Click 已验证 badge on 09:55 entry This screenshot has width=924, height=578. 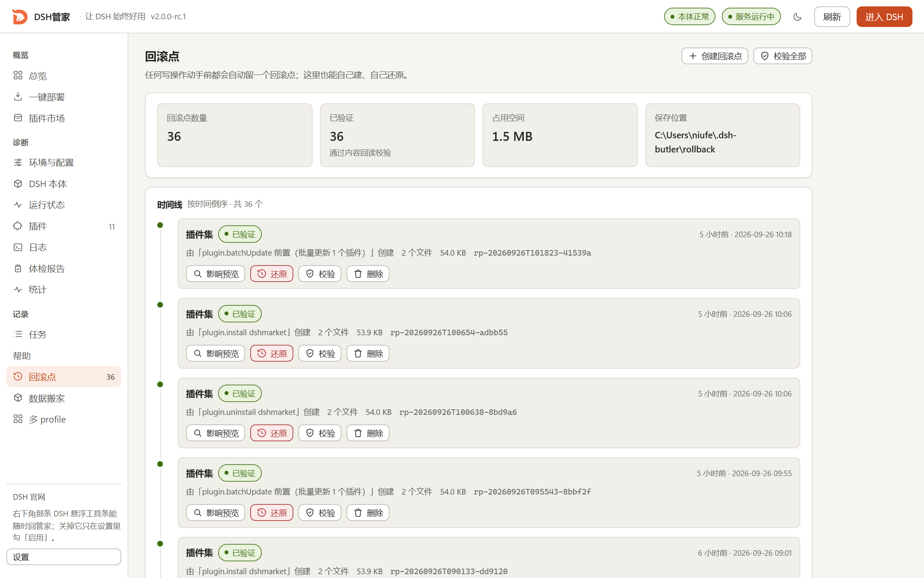pos(240,473)
